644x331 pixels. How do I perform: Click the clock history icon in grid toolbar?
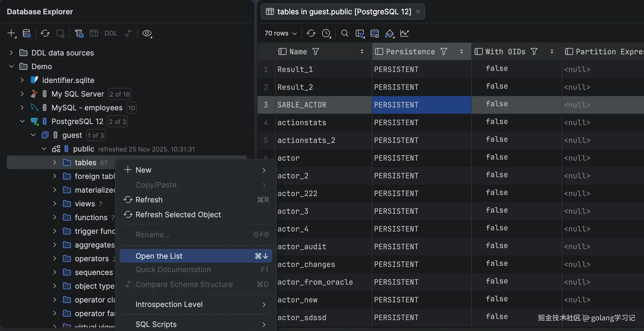click(x=326, y=33)
